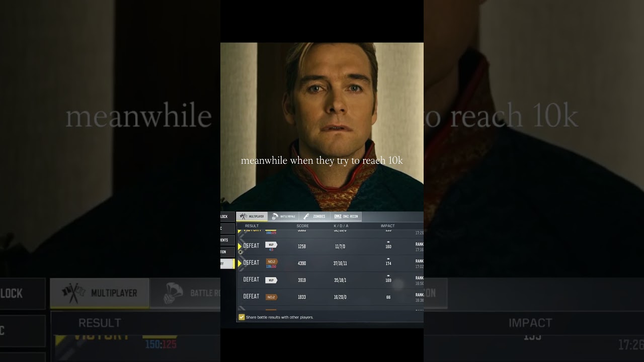Click the score value 4390
644x362 pixels.
click(x=302, y=263)
